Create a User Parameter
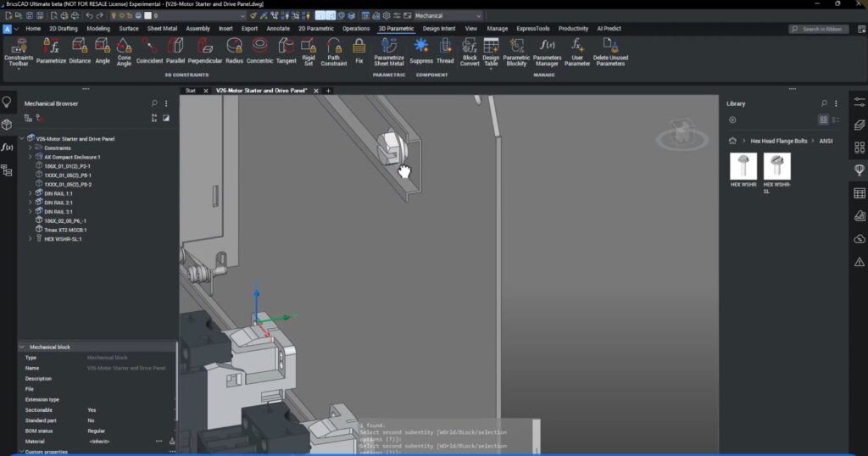This screenshot has width=868, height=456. (576, 52)
